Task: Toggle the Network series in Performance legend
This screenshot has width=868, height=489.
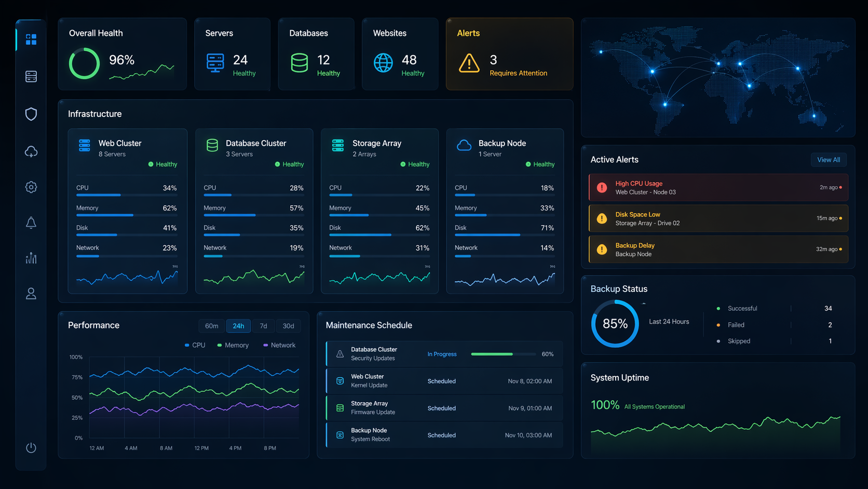Action: 279,345
